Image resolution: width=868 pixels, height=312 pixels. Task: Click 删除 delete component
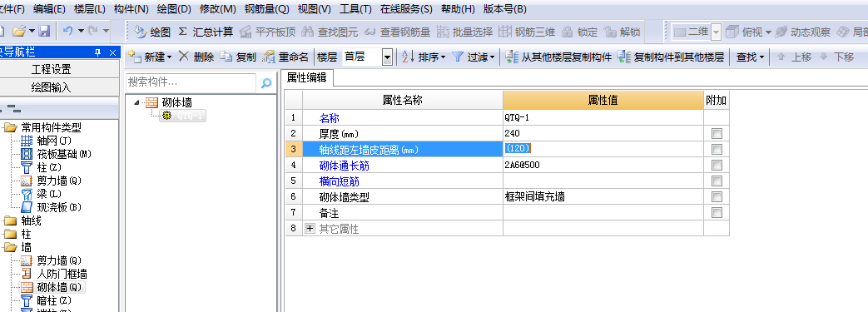tap(196, 57)
